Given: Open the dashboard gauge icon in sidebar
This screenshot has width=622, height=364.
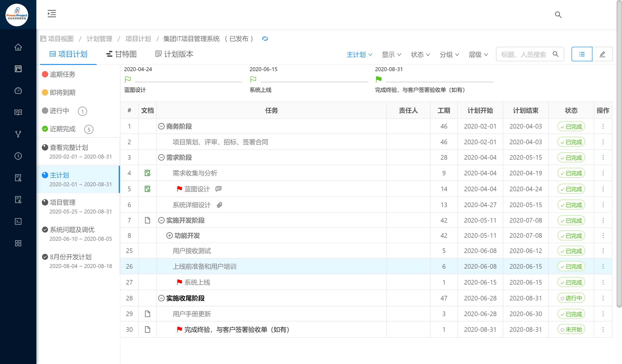Looking at the screenshot, I should pos(18,91).
